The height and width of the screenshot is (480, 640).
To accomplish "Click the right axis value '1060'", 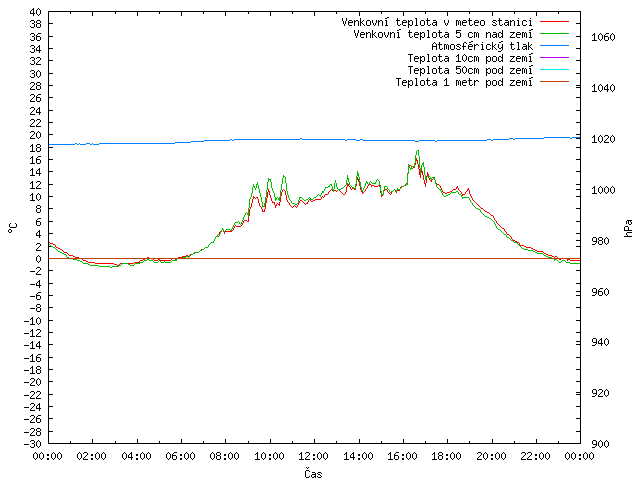I will click(603, 37).
